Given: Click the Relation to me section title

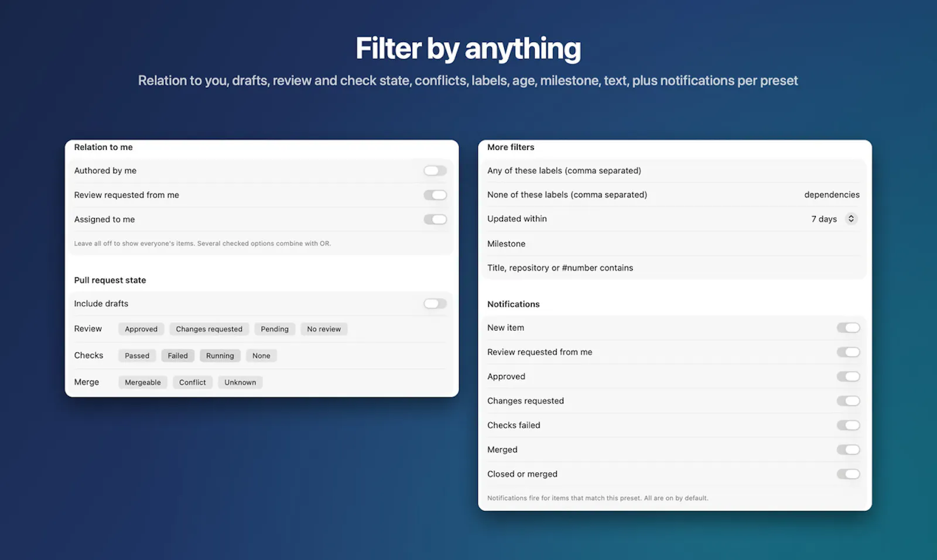Looking at the screenshot, I should [x=104, y=147].
